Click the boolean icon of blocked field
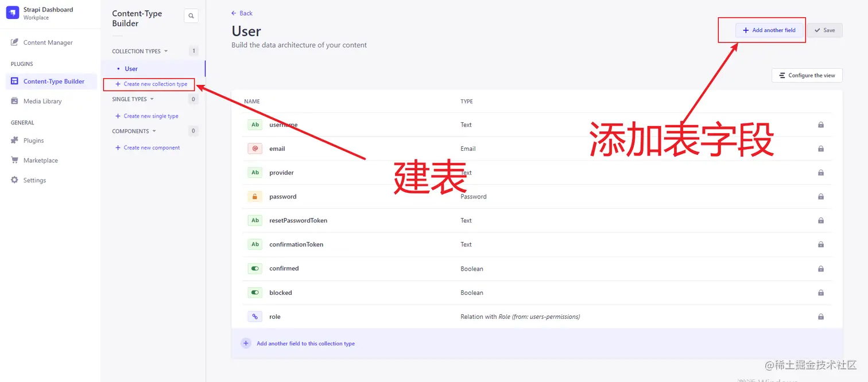The image size is (868, 382). coord(255,293)
